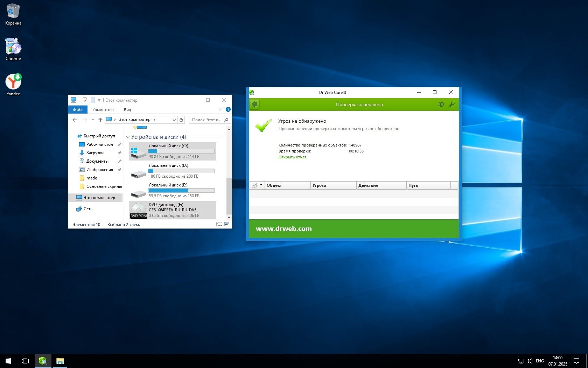Screen dimensions: 588x368
Task: Click the green back arrow in Dr.Web
Action: pos(254,104)
